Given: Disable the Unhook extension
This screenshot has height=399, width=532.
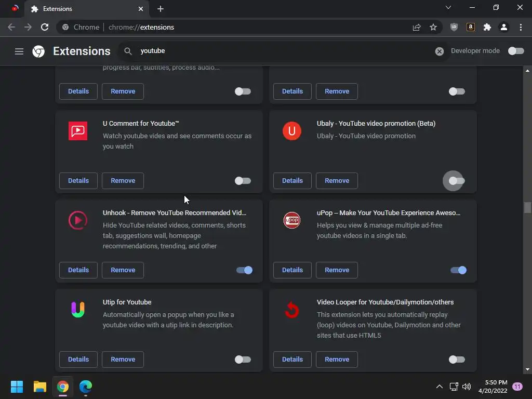Looking at the screenshot, I should (x=244, y=270).
